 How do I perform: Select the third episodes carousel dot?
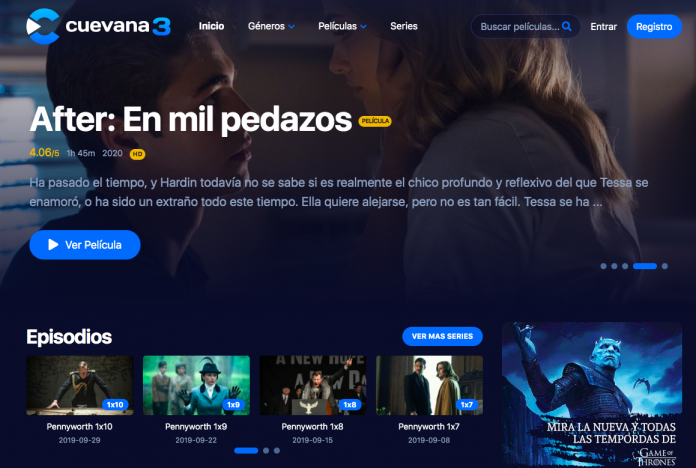(277, 450)
